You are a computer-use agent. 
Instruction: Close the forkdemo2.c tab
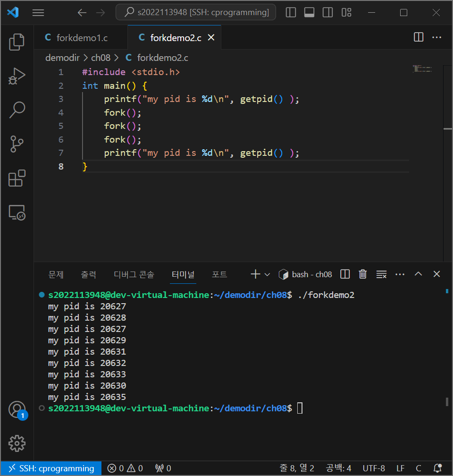(x=211, y=37)
